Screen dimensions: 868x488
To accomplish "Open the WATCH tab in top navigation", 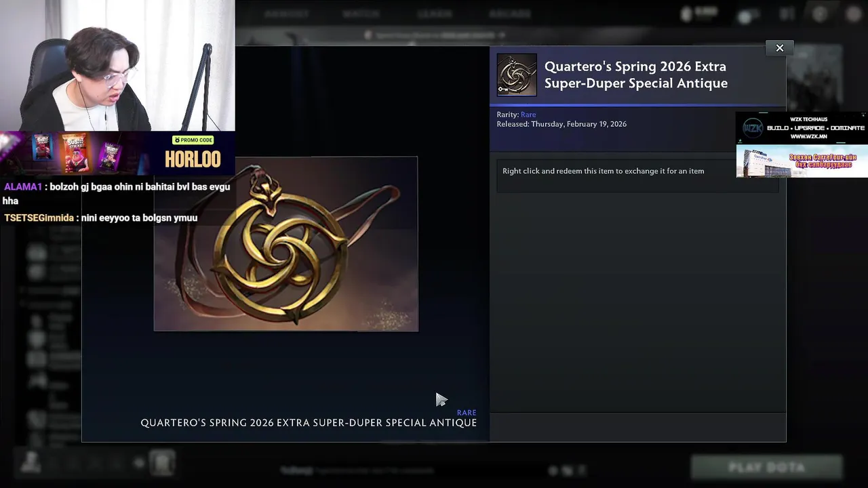I will pos(361,14).
